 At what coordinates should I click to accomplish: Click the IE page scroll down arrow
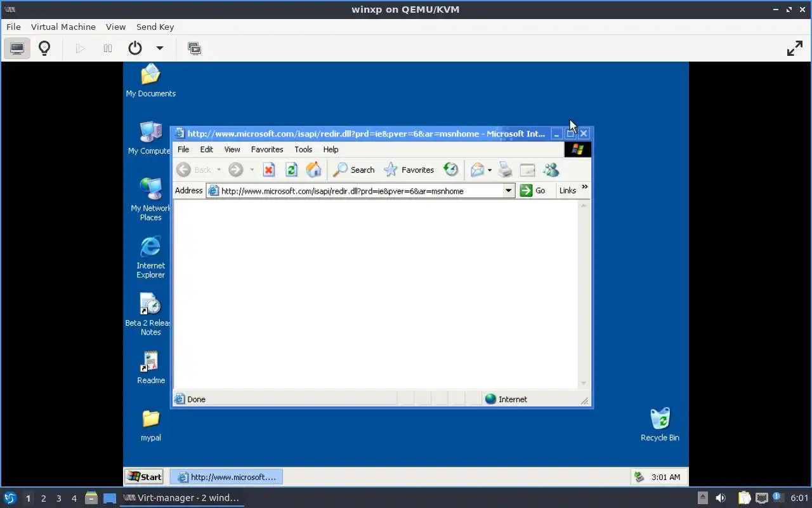[584, 383]
